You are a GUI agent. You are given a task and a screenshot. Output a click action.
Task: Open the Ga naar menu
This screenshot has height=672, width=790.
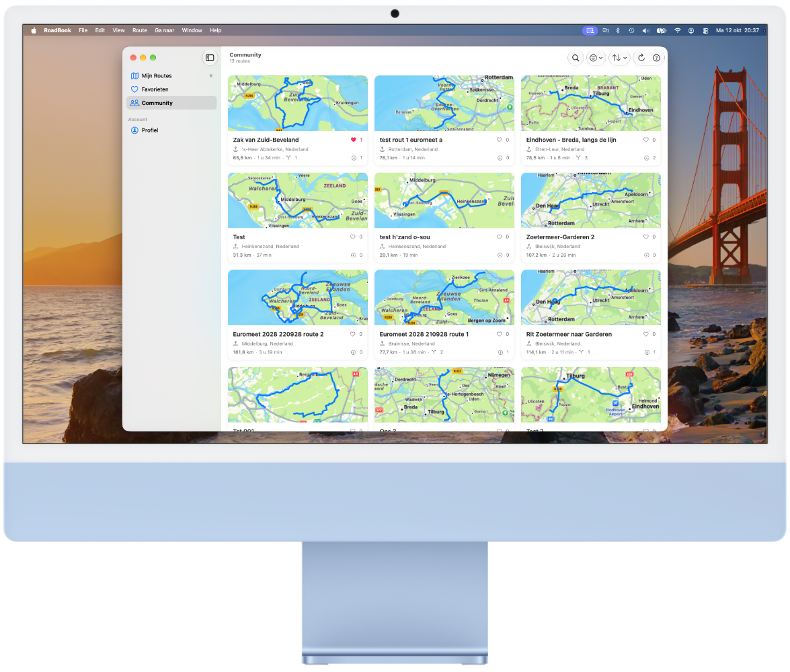pos(164,30)
